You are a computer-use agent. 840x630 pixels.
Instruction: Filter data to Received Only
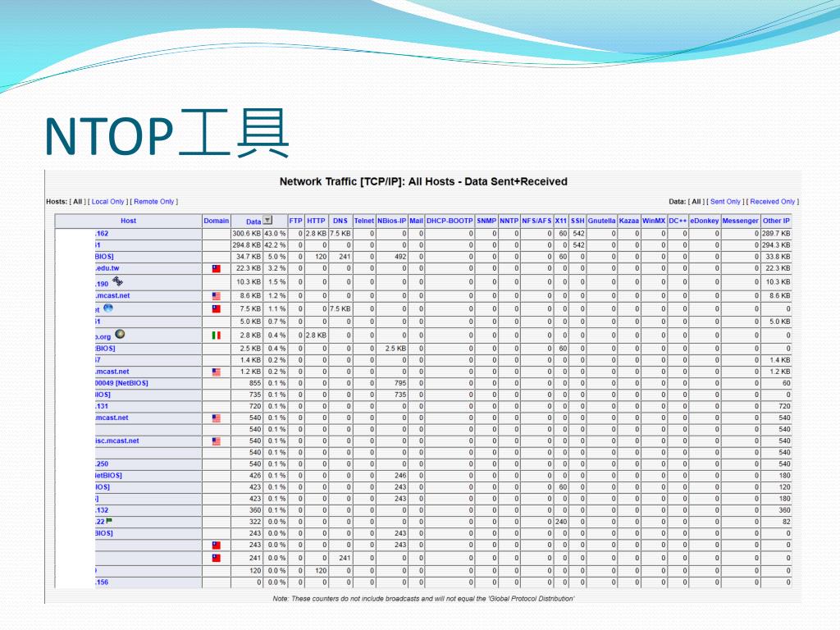pos(773,202)
